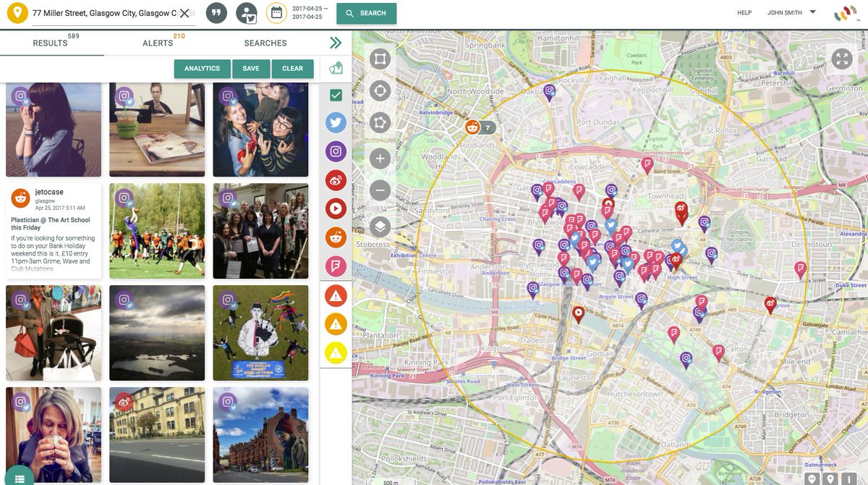Click the HELP link
The width and height of the screenshot is (868, 485).
(x=744, y=12)
